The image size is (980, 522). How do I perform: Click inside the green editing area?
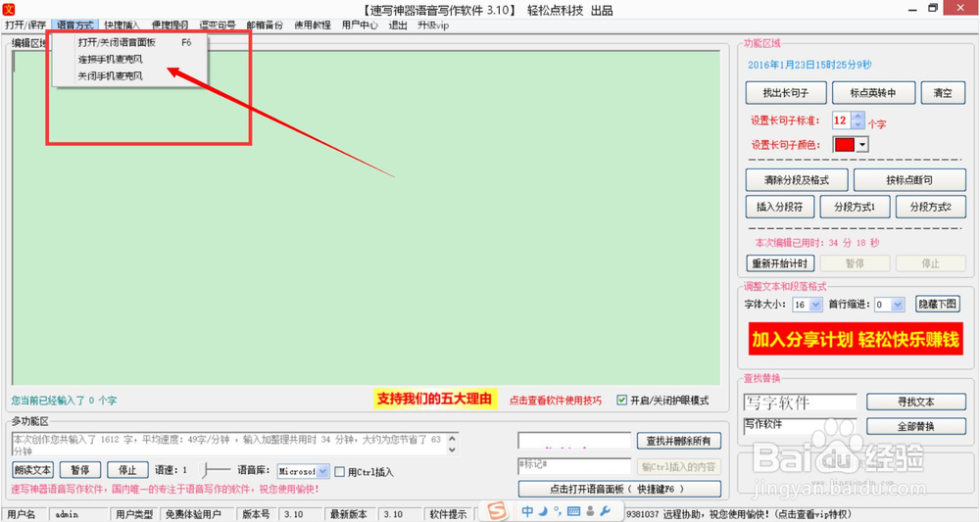(x=366, y=217)
